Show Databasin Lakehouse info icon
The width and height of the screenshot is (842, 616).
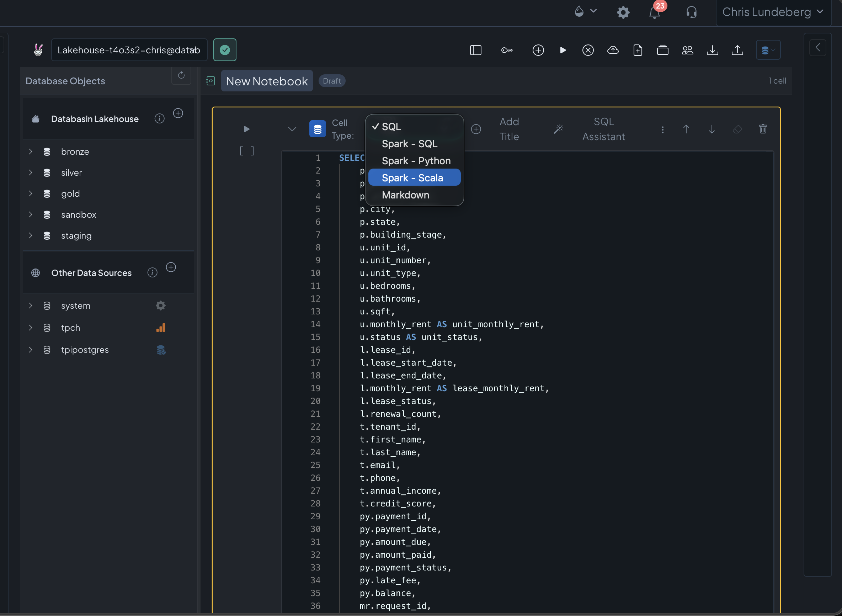[160, 118]
